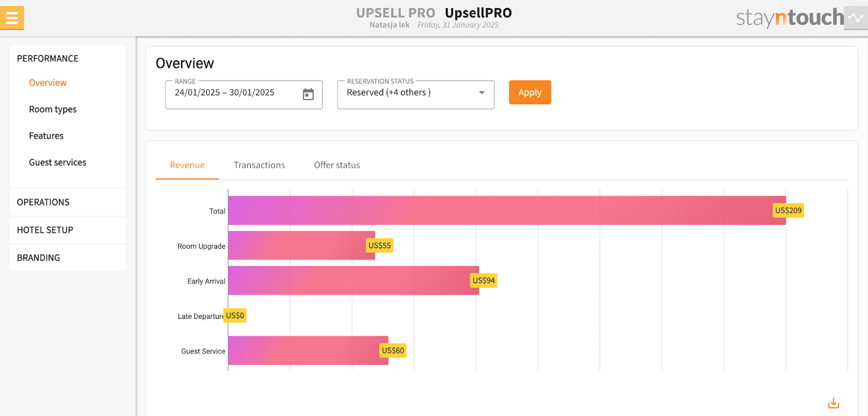Expand the HOTEL SETUP section

click(68, 230)
